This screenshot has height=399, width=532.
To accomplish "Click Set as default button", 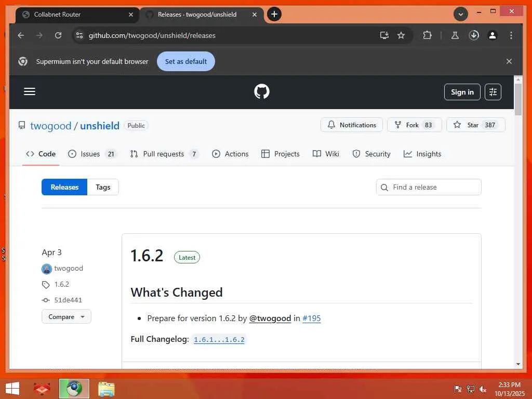I will 186,61.
